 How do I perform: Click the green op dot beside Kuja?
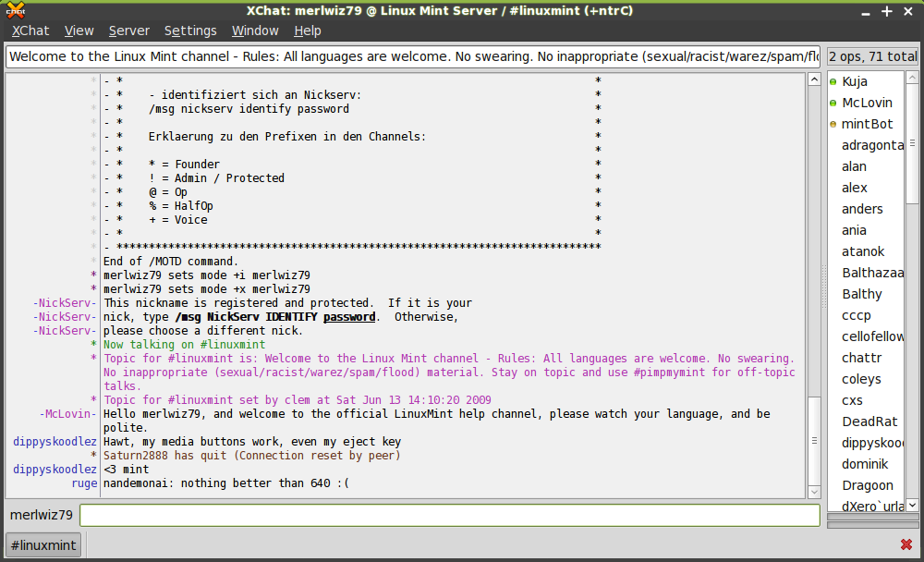pyautogui.click(x=833, y=82)
